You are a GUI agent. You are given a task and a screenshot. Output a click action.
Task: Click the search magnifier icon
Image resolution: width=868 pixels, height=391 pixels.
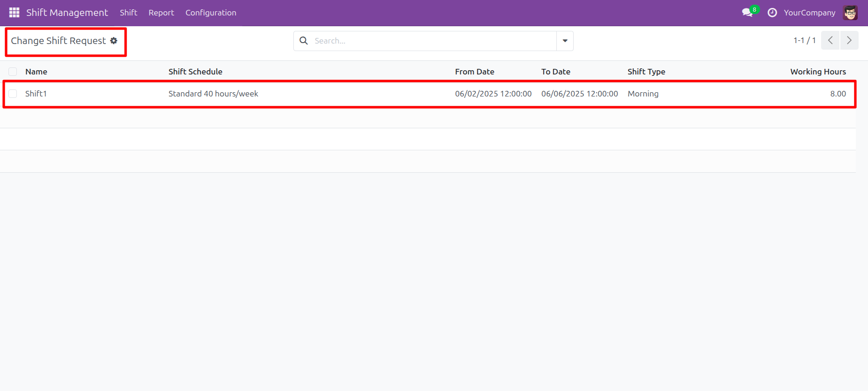[x=304, y=41]
